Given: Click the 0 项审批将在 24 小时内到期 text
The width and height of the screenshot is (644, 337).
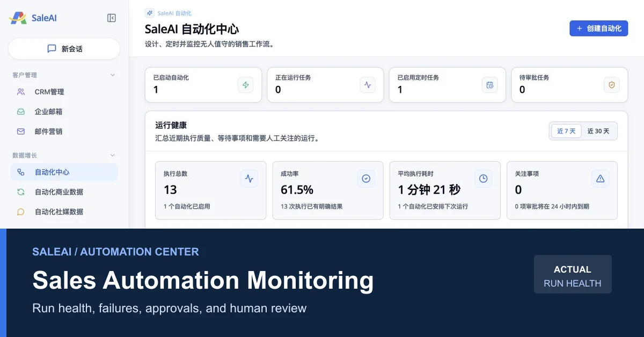Looking at the screenshot, I should pyautogui.click(x=552, y=206).
